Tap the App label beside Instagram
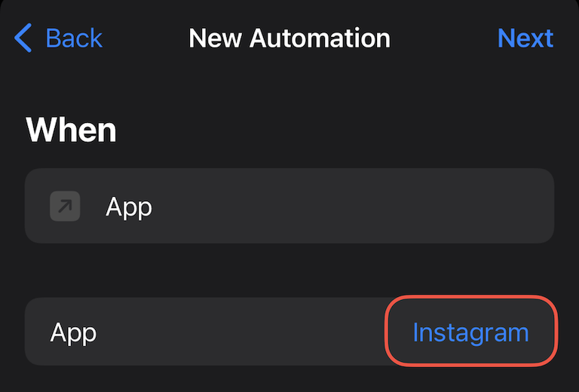 [74, 332]
